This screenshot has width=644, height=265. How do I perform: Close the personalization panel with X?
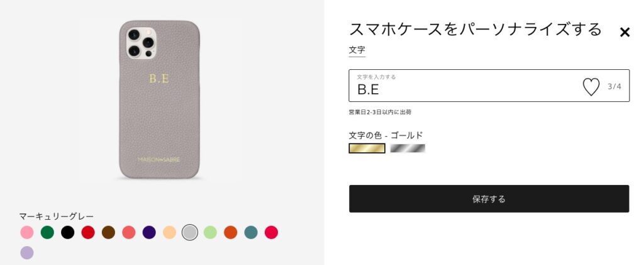point(625,32)
